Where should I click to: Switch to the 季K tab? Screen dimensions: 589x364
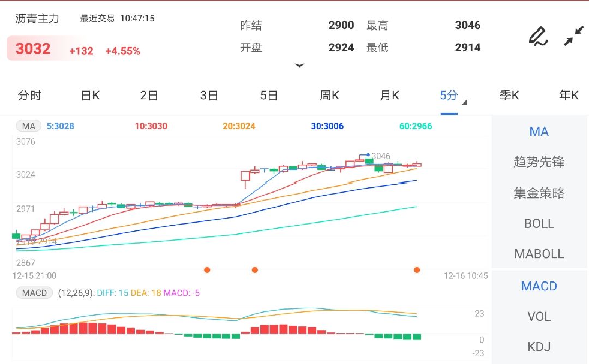[509, 95]
